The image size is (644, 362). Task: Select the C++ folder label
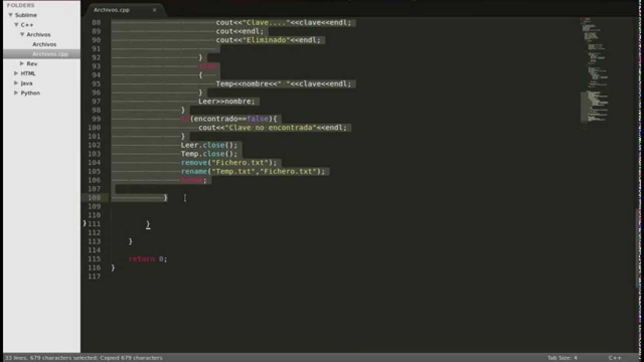click(27, 25)
